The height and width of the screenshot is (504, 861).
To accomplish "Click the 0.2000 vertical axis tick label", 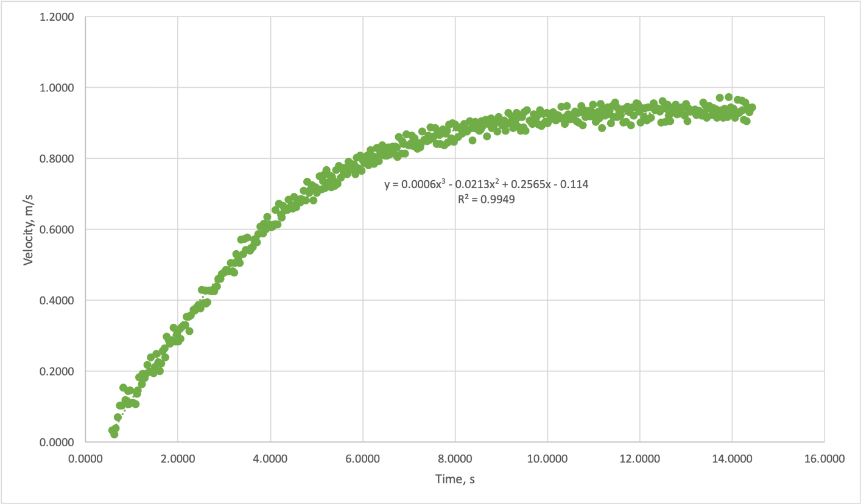I will tap(58, 371).
